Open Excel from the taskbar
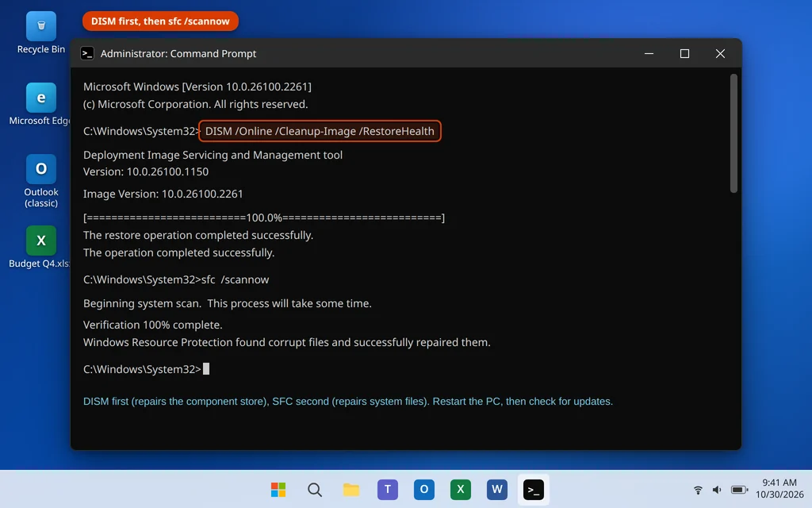Viewport: 812px width, 508px height. click(x=461, y=489)
